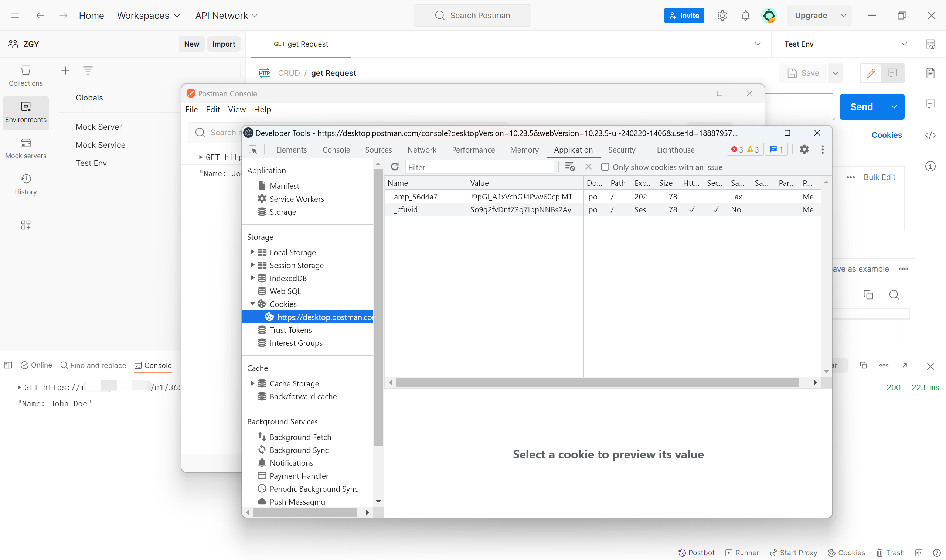This screenshot has height=560, width=946.
Task: Expand the GET request log in bottom console
Action: (x=19, y=387)
